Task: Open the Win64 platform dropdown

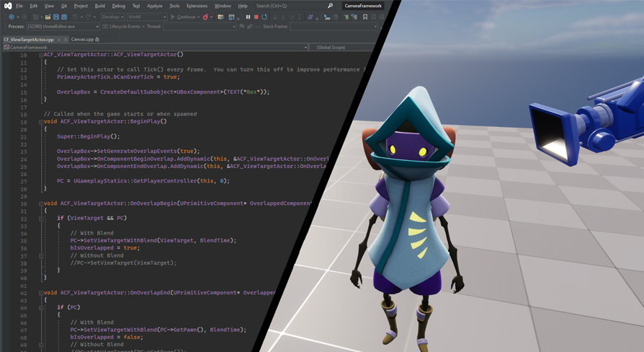Action: (147, 17)
